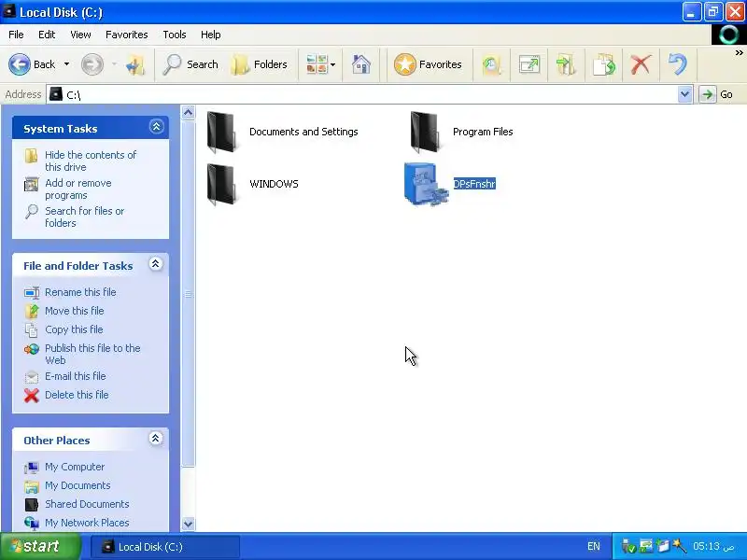Select the Program Files folder icon

[424, 132]
